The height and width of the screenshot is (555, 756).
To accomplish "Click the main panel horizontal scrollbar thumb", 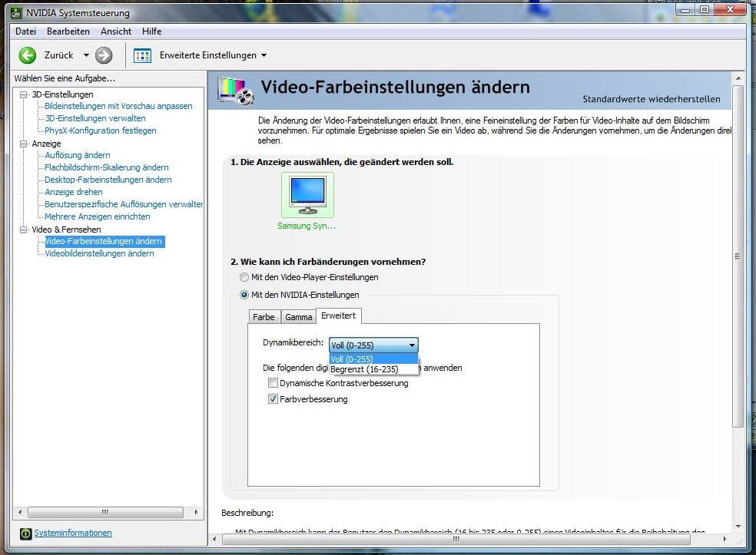I will pos(456,539).
